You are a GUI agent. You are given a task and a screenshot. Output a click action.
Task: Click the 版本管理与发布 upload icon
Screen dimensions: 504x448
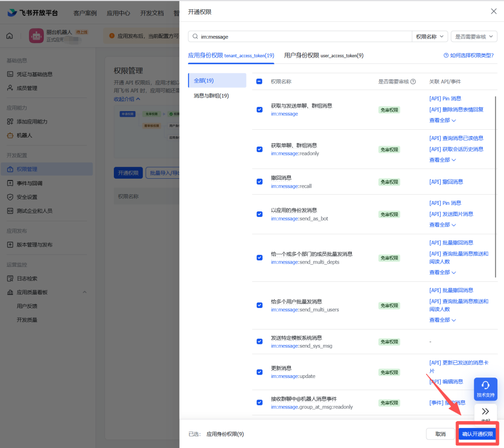click(x=10, y=245)
